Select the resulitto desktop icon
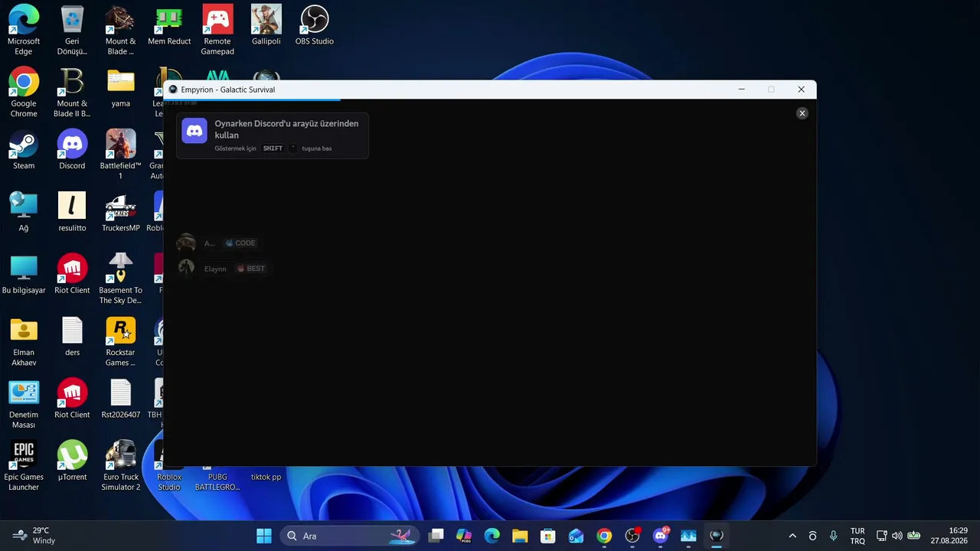Screen dimensions: 980x551 point(72,211)
